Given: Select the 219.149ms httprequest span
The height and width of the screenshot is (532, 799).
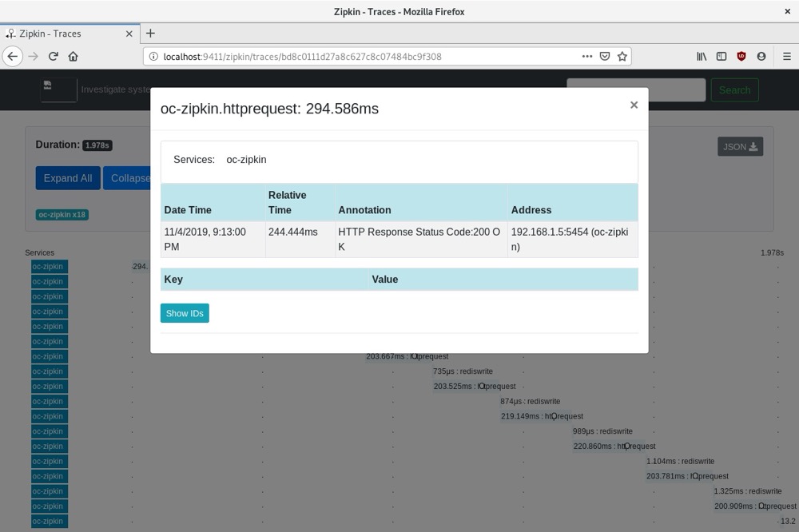Looking at the screenshot, I should pyautogui.click(x=542, y=416).
